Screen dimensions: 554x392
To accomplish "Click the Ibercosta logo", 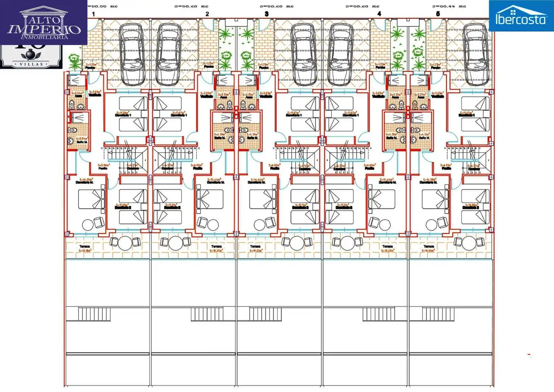I will [521, 16].
